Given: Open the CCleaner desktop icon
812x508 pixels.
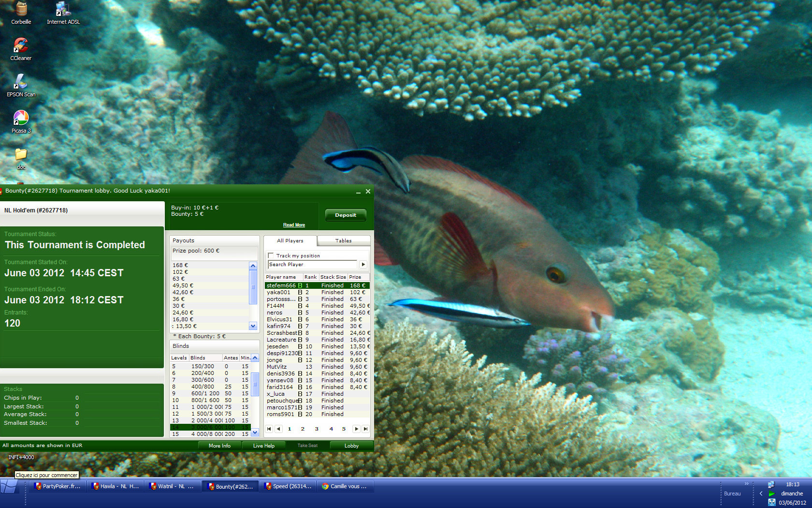Looking at the screenshot, I should 21,49.
